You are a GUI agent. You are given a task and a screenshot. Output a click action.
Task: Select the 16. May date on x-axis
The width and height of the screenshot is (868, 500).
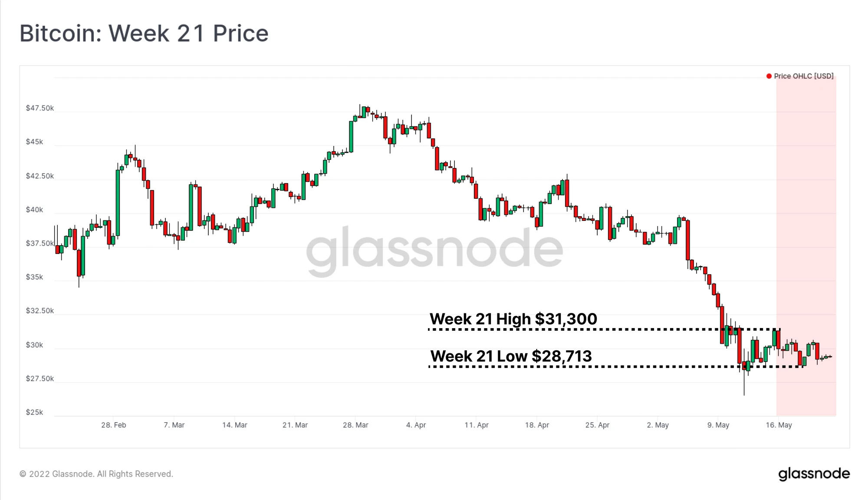point(779,425)
